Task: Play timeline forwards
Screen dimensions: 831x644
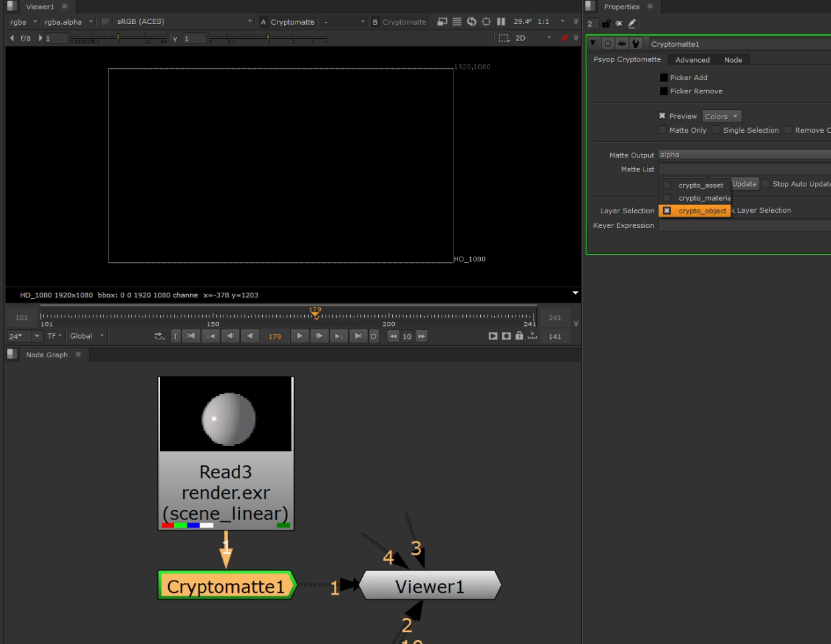Action: coord(299,336)
